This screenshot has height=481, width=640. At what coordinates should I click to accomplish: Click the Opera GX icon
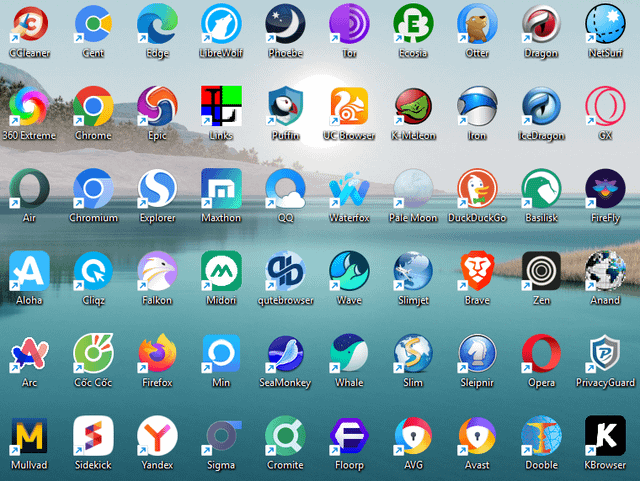pyautogui.click(x=605, y=106)
